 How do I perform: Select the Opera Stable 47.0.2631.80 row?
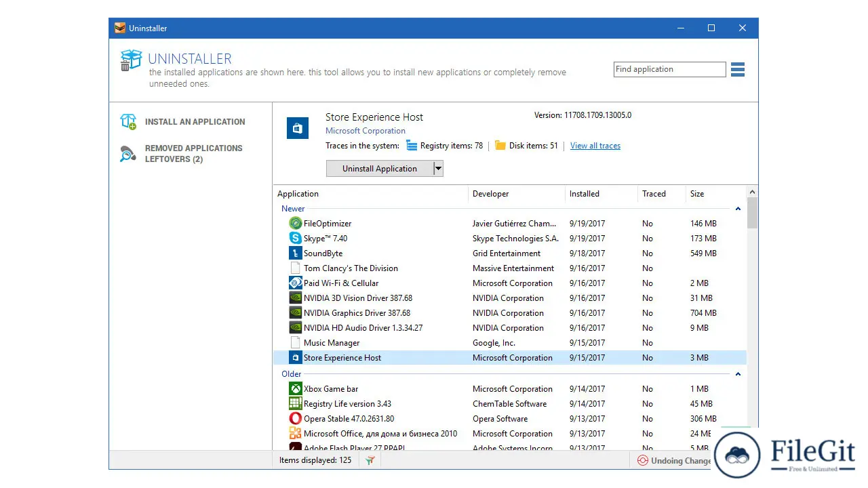tap(509, 419)
